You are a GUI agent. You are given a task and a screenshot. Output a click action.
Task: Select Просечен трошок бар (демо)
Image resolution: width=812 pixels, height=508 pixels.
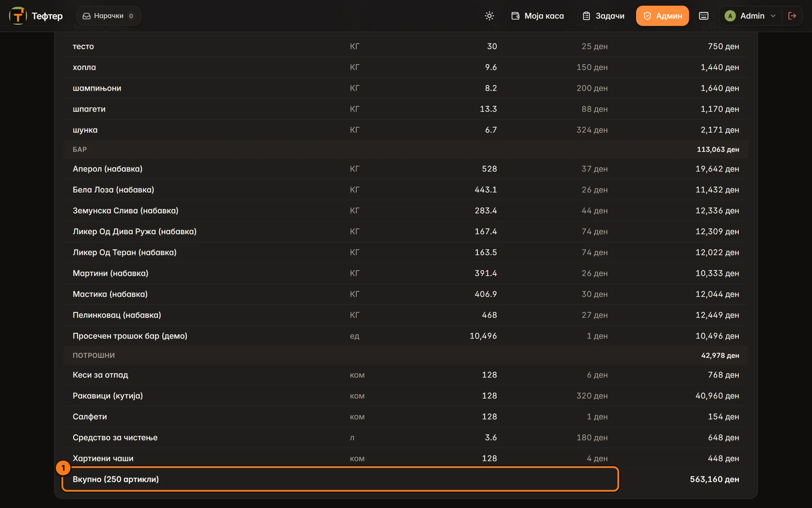tap(130, 336)
